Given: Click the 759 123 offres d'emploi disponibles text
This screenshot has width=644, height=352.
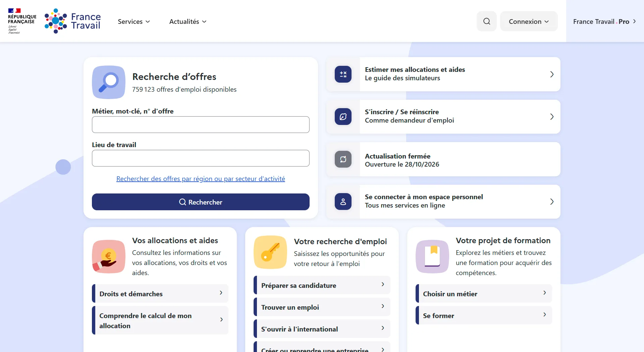Looking at the screenshot, I should pos(184,89).
